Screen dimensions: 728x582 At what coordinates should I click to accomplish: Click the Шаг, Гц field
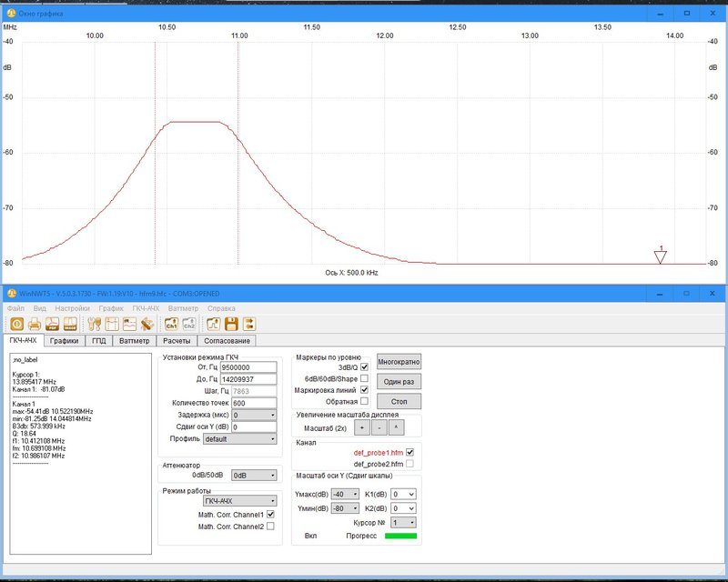coord(254,391)
